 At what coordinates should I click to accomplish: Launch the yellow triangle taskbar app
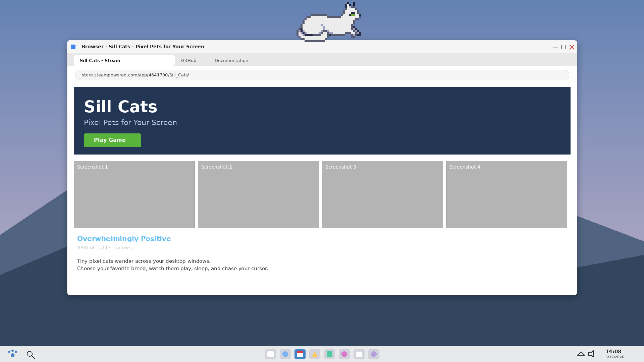(315, 354)
